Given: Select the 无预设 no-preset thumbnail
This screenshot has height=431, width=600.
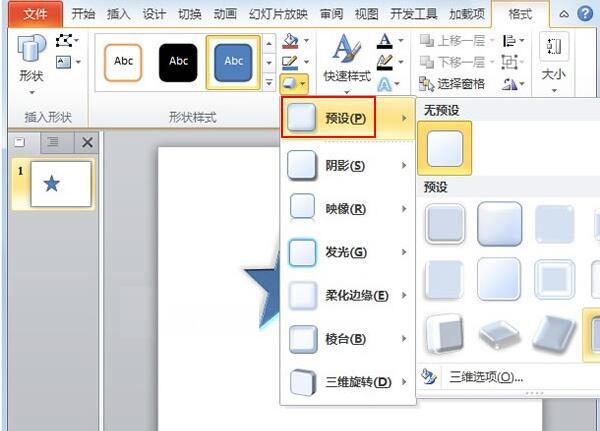Looking at the screenshot, I should (x=445, y=149).
